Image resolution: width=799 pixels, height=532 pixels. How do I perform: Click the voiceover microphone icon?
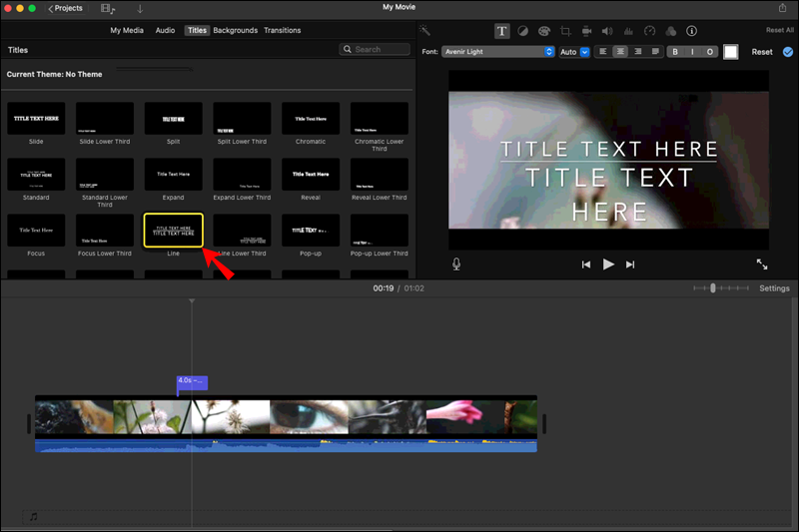(x=456, y=265)
